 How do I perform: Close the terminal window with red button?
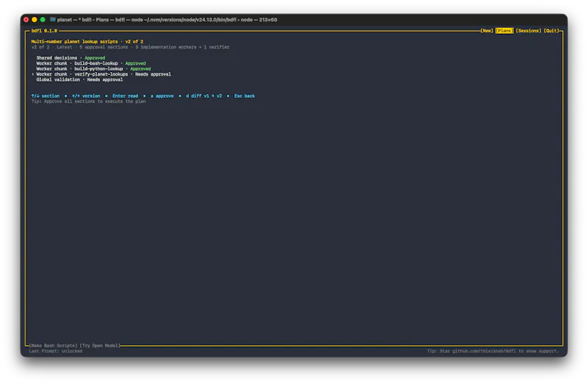(x=26, y=20)
